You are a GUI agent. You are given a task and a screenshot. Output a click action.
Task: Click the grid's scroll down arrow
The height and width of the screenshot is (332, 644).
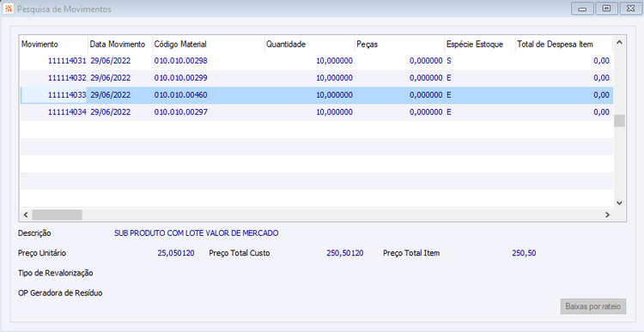tap(619, 202)
